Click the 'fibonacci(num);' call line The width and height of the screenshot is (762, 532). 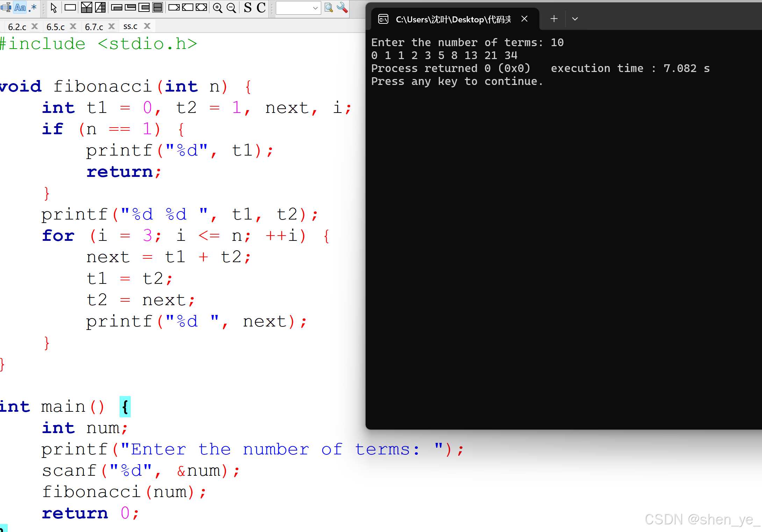124,492
